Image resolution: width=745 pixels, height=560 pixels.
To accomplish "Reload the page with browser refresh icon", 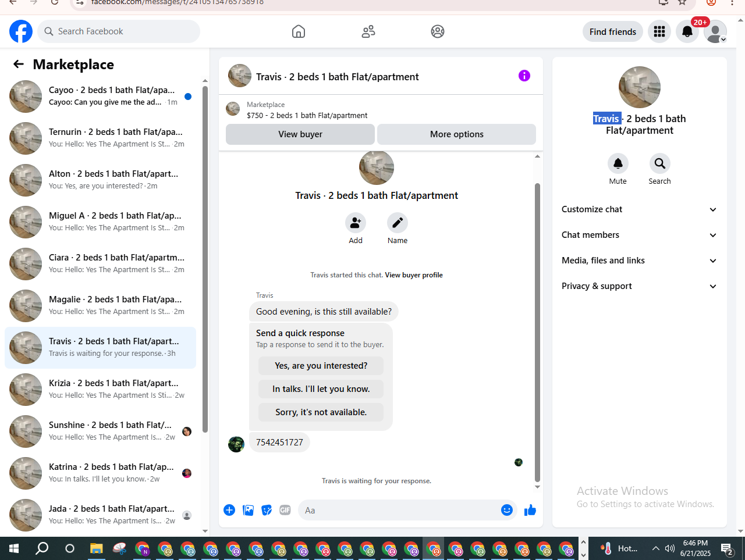I will pos(55,2).
